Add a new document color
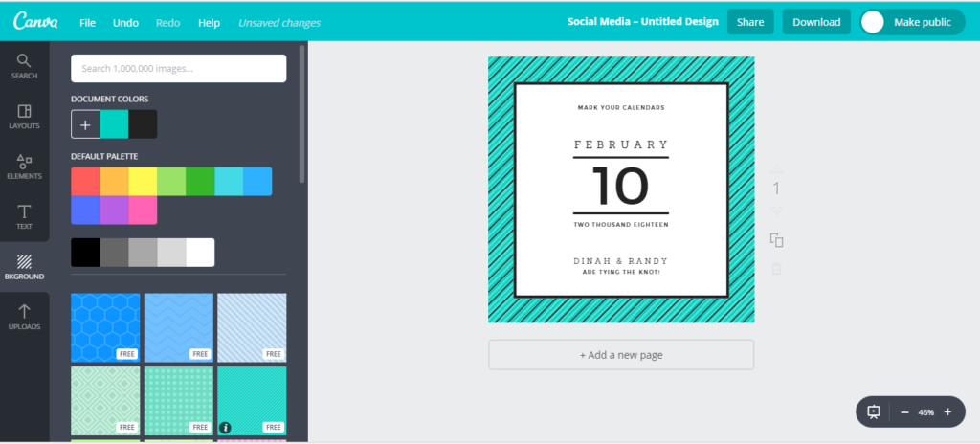Viewport: 980px width, 444px height. coord(85,124)
